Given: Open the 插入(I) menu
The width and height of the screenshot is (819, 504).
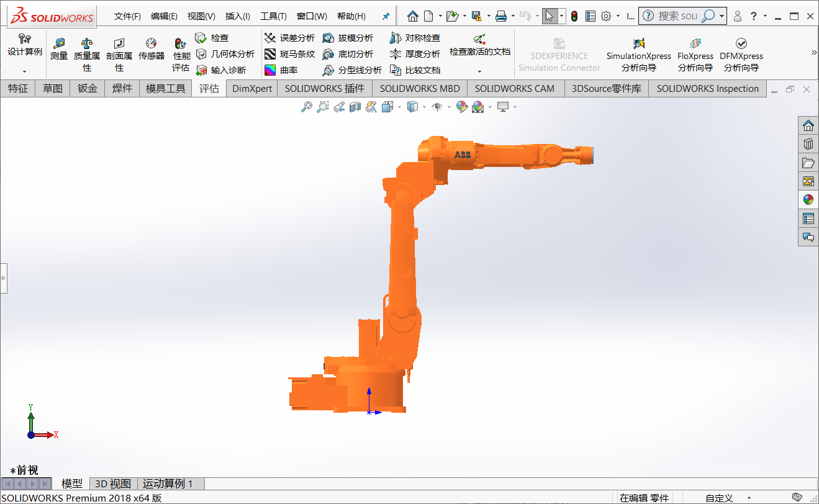Looking at the screenshot, I should [x=238, y=16].
